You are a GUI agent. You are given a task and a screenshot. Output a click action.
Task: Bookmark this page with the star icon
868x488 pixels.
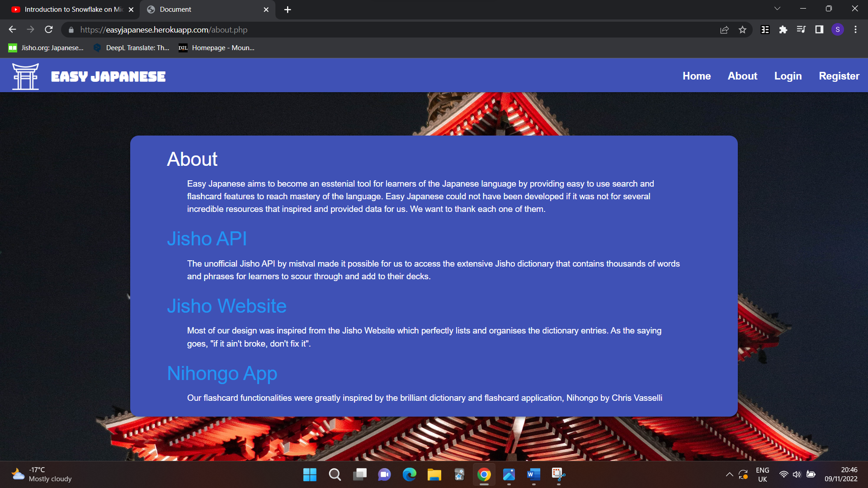742,30
